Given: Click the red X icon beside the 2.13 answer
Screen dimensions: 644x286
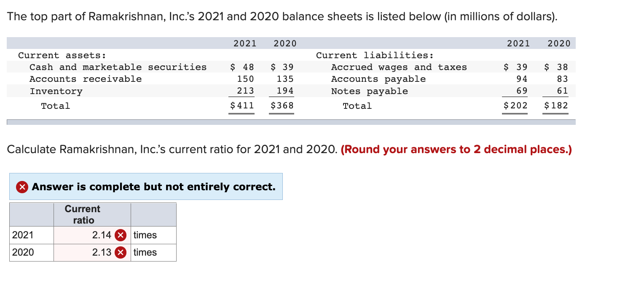Looking at the screenshot, I should [x=120, y=252].
